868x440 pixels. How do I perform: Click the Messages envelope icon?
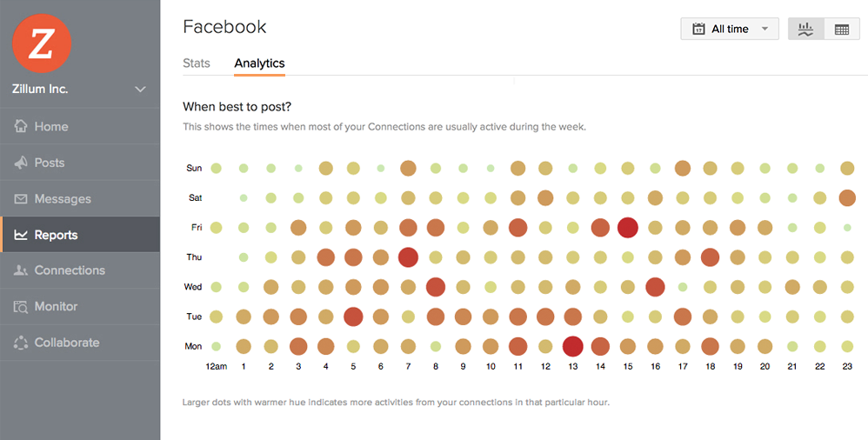(21, 199)
